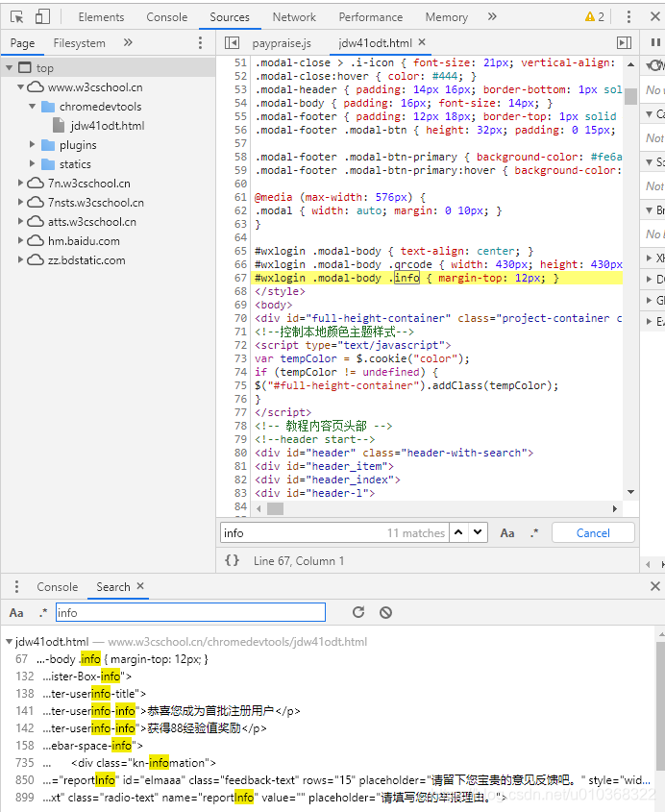Toggle regex in file search
The height and width of the screenshot is (812, 665).
(x=534, y=533)
